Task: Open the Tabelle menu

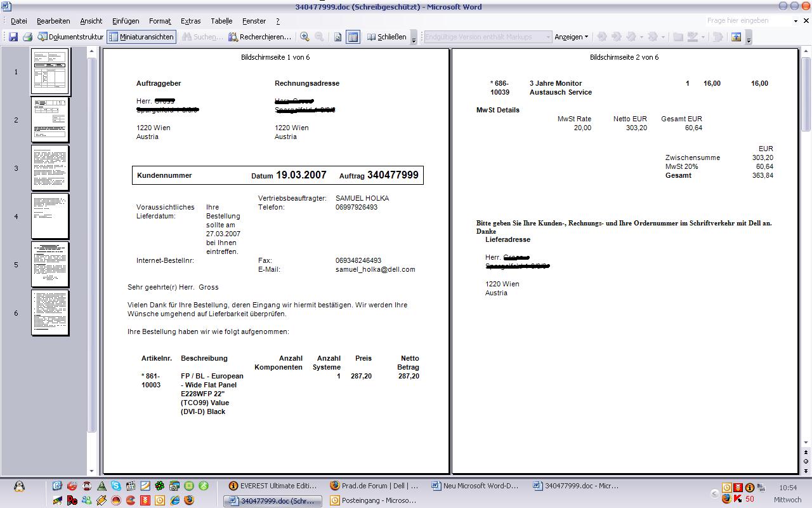Action: tap(221, 21)
